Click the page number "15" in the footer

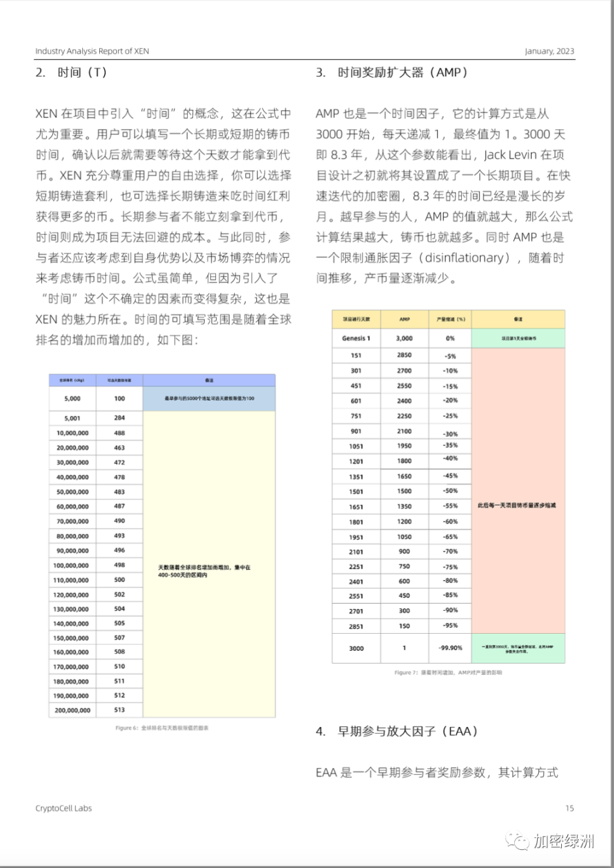click(x=570, y=808)
